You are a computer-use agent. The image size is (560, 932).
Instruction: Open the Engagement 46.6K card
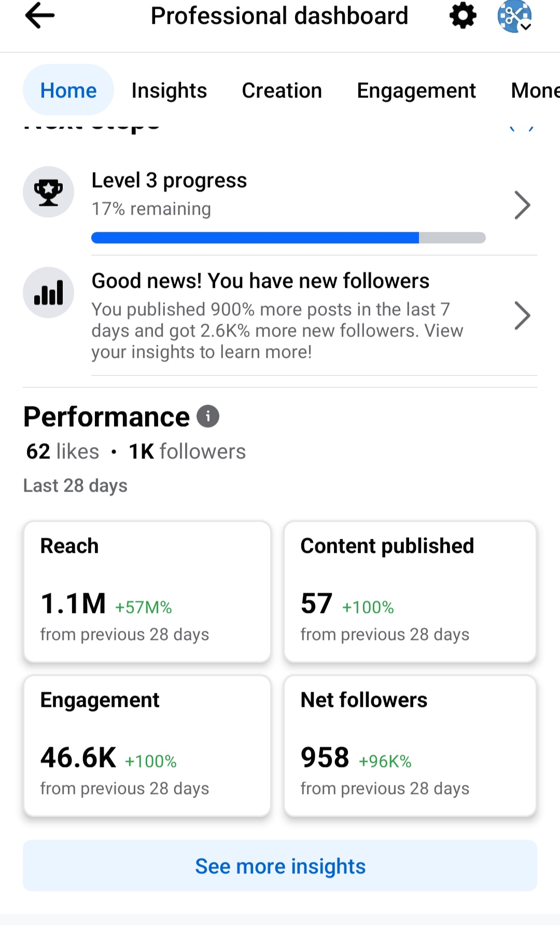[147, 746]
